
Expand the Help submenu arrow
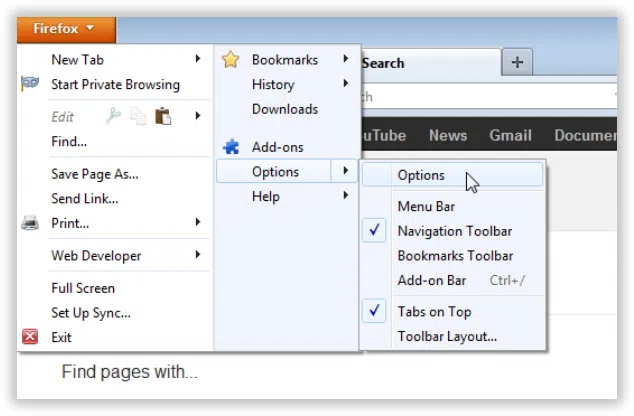click(346, 196)
